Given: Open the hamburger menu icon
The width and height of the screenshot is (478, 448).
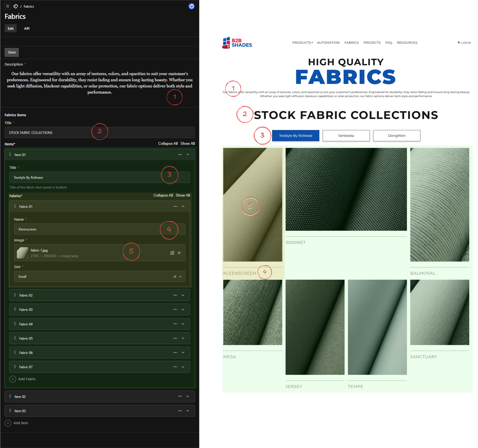Looking at the screenshot, I should tap(8, 6).
